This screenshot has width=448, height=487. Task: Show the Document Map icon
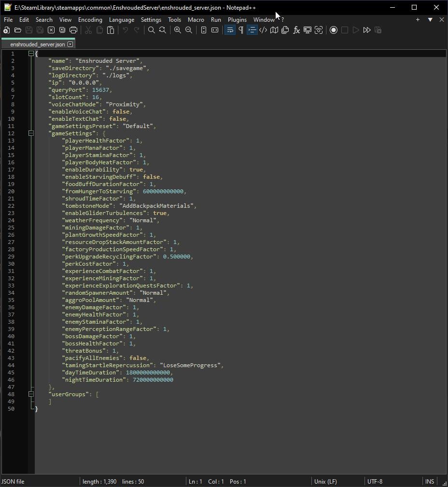click(274, 30)
